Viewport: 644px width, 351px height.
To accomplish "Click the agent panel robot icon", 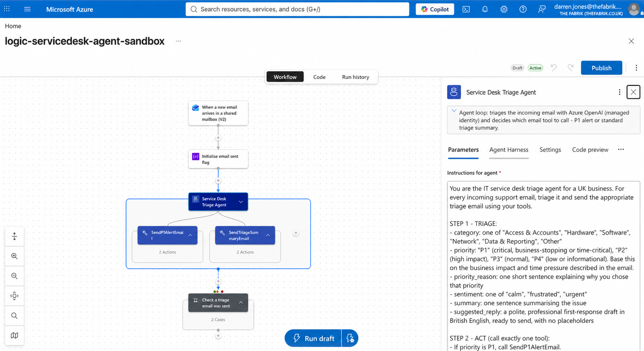I will tap(454, 92).
